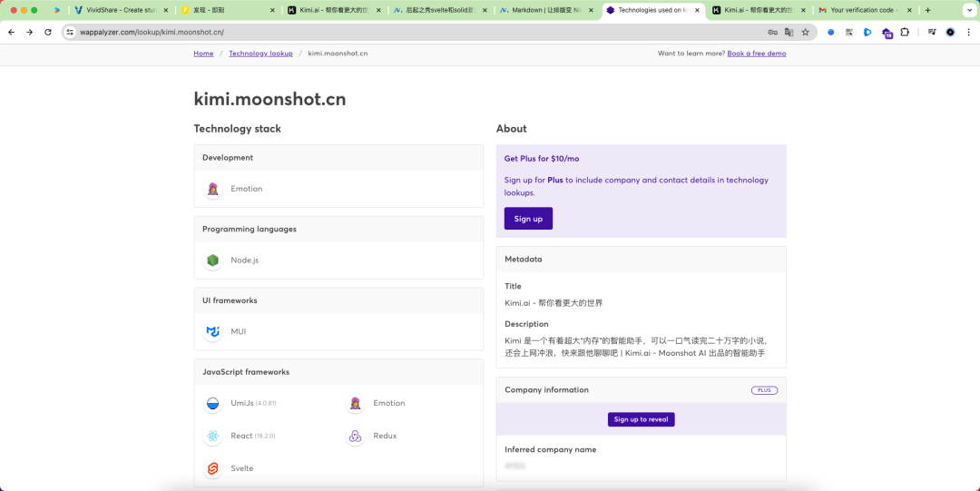Click the Book a free demo link
The image size is (980, 491).
(x=756, y=54)
